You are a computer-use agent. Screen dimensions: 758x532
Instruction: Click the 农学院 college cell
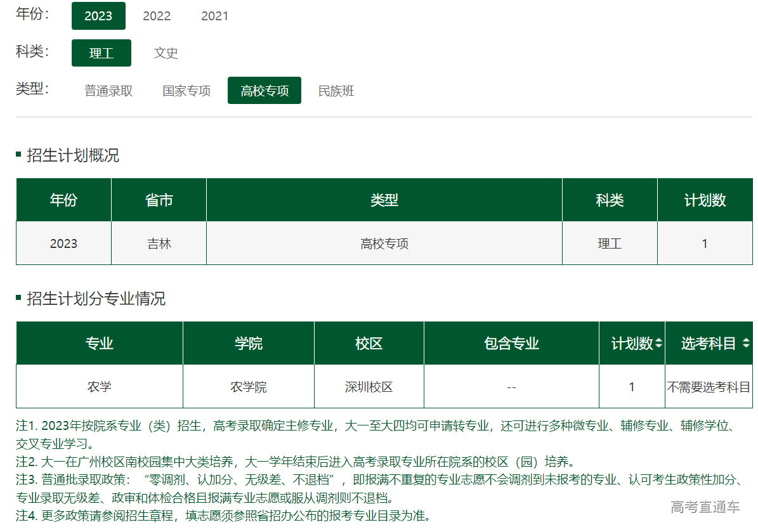coord(249,387)
